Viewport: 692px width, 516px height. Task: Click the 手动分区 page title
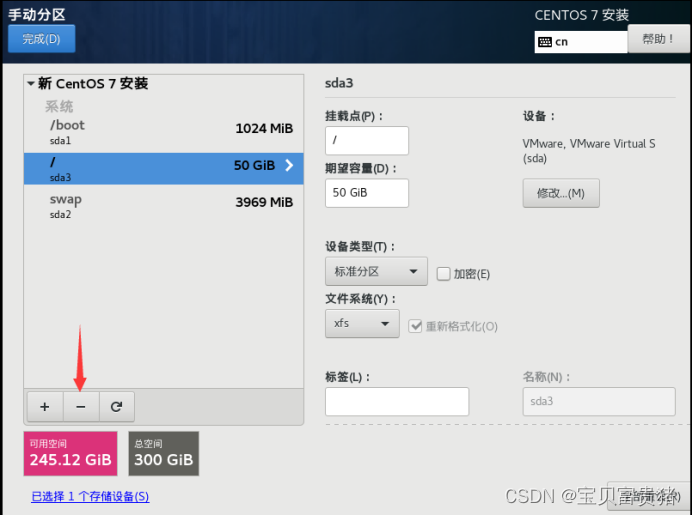coord(37,15)
